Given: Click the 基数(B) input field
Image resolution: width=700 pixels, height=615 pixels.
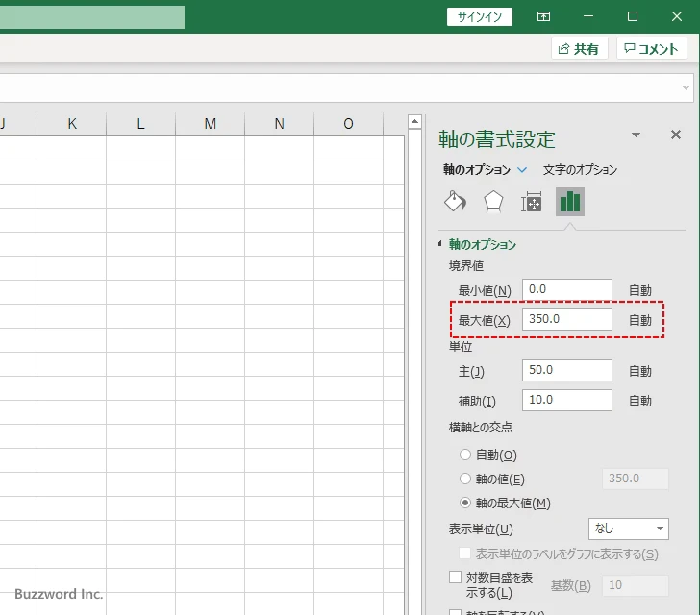Looking at the screenshot, I should 636,585.
